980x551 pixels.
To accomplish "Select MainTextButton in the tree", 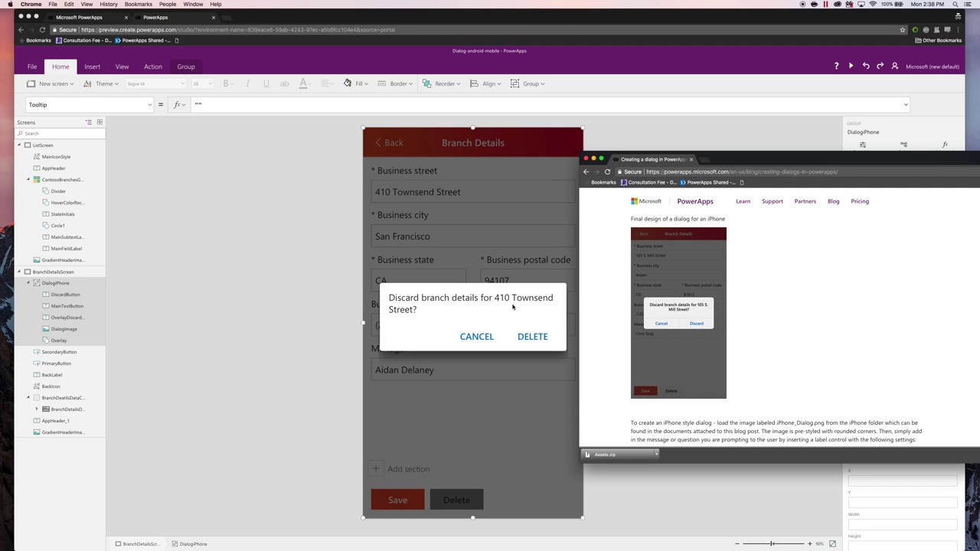I will 67,306.
